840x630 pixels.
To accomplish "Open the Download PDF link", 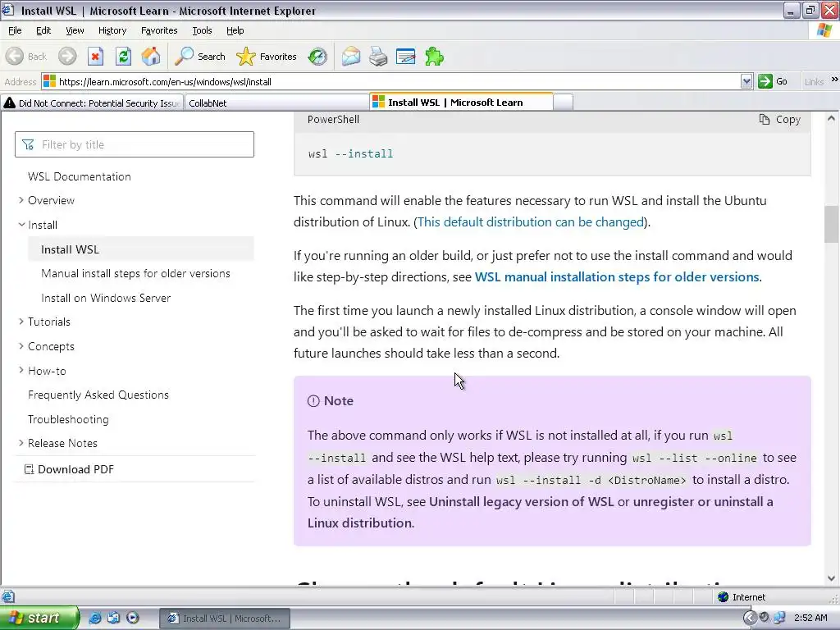I will [x=69, y=469].
